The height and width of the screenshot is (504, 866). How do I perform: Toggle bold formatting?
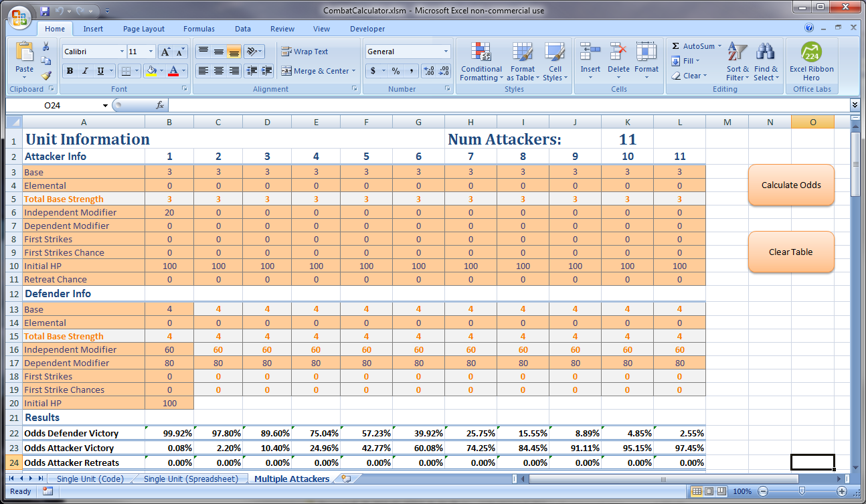70,70
